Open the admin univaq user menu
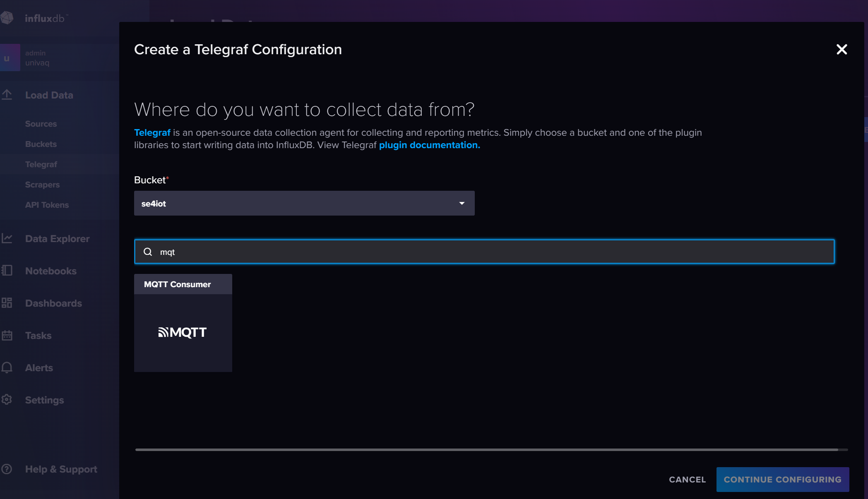The image size is (868, 499). tap(60, 58)
